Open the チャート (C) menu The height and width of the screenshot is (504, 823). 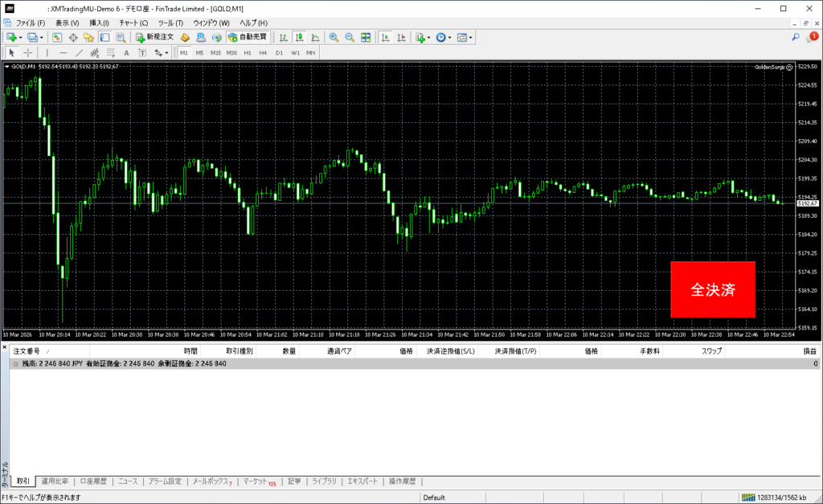(x=133, y=23)
